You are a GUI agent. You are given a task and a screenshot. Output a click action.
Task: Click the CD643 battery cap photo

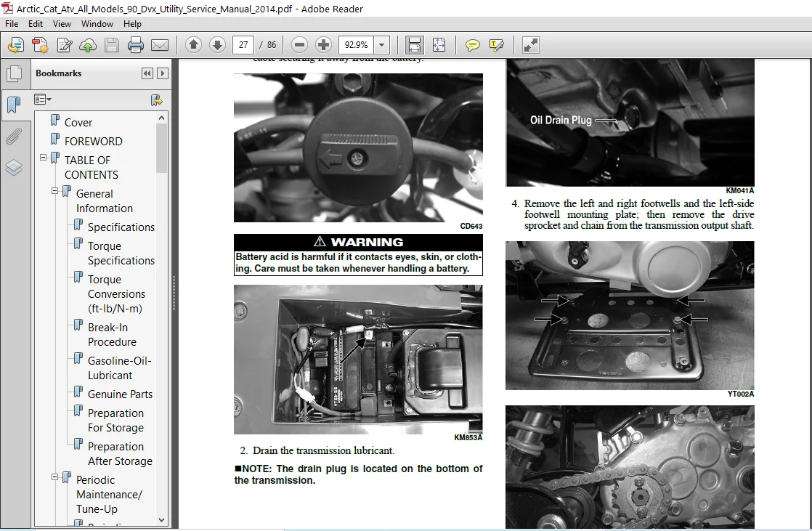358,147
